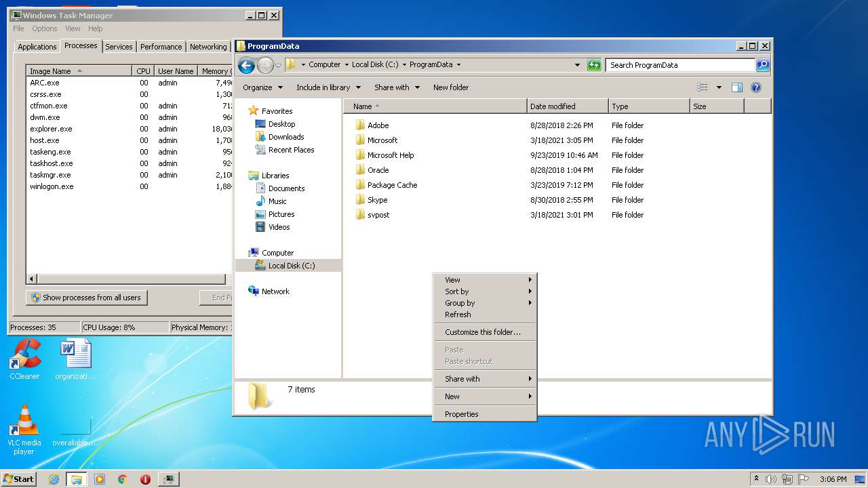Click the Internet Explorer taskbar icon

click(54, 479)
